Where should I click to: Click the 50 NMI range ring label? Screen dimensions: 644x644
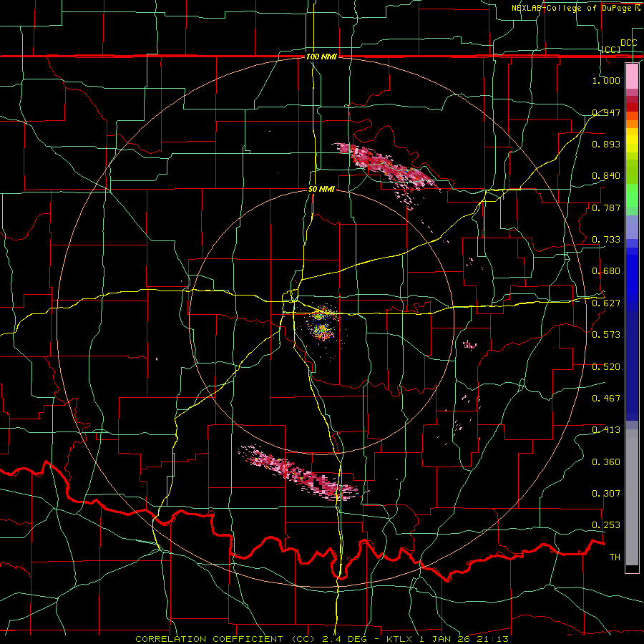[x=321, y=190]
